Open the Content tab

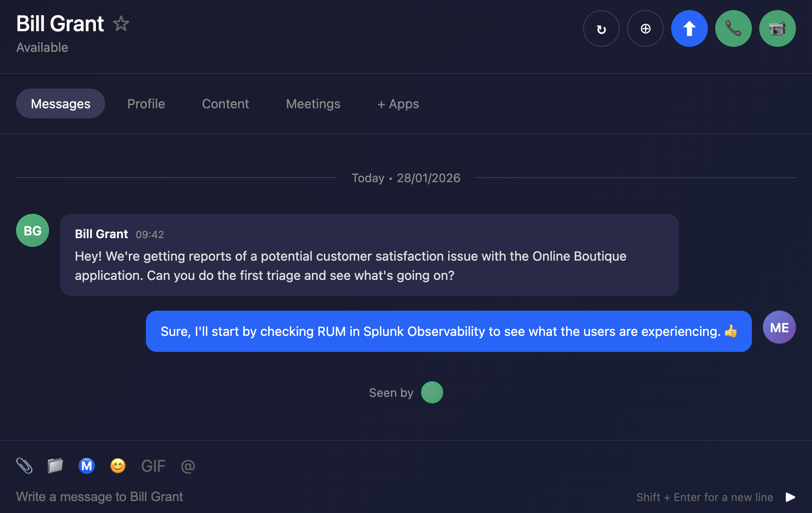point(225,104)
